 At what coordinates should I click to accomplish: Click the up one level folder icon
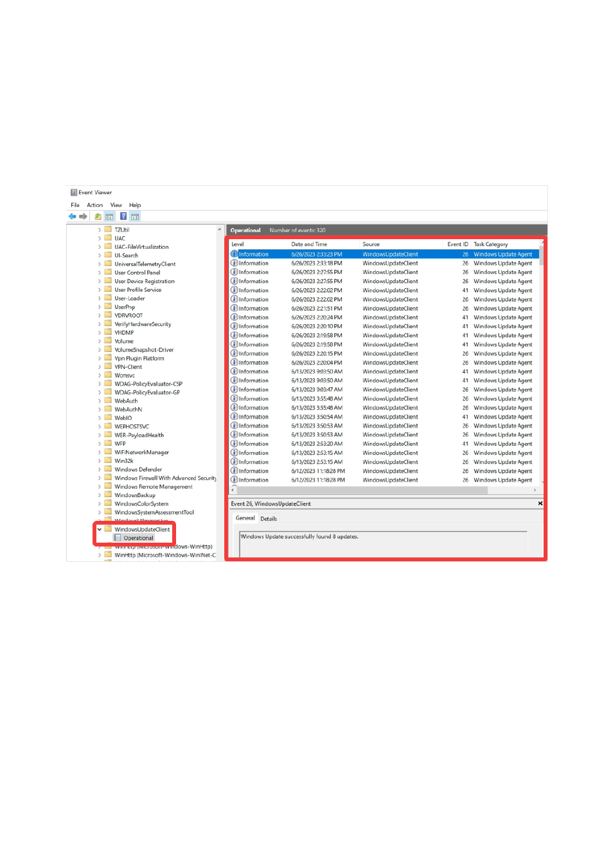98,217
